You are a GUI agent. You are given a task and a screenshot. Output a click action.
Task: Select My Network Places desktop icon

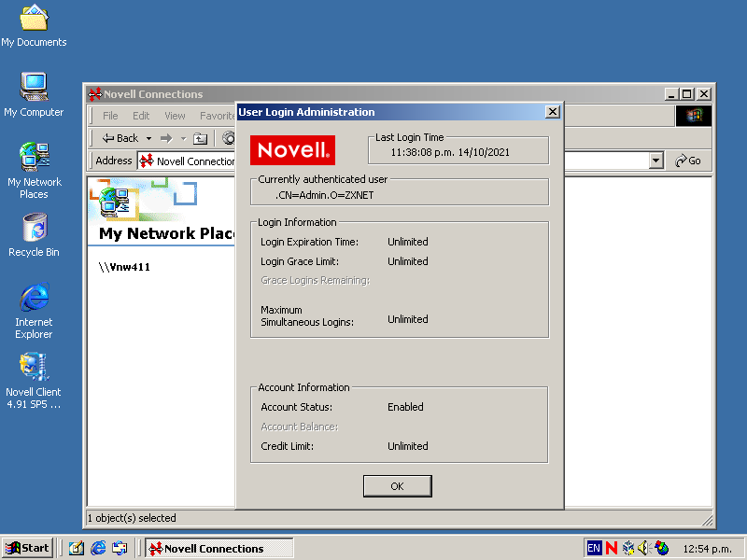click(34, 171)
